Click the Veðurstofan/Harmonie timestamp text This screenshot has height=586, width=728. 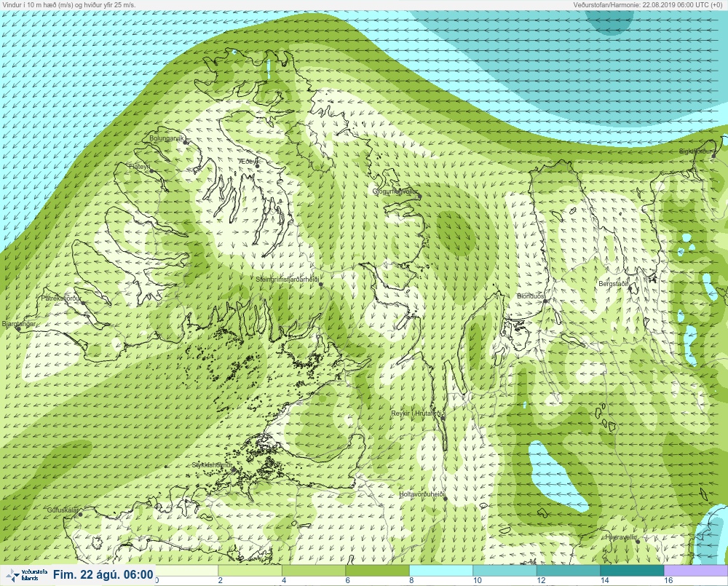coord(647,4)
